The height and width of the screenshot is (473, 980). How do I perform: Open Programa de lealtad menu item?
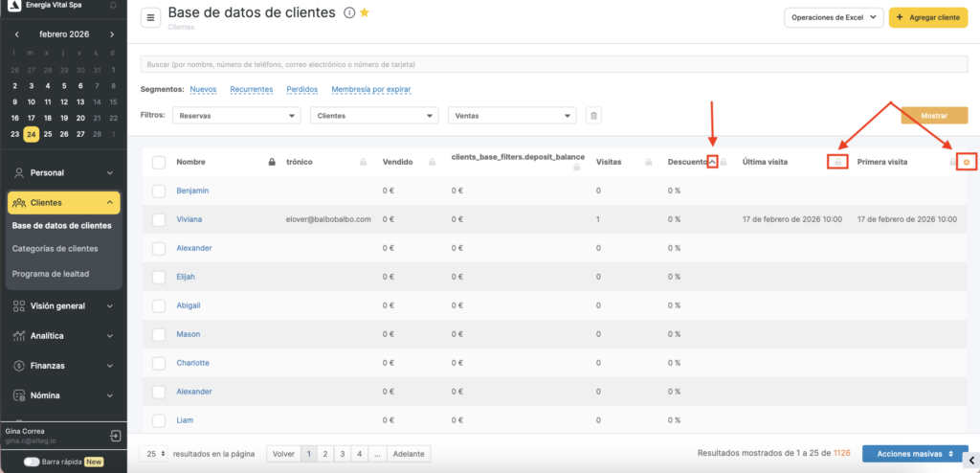point(51,274)
